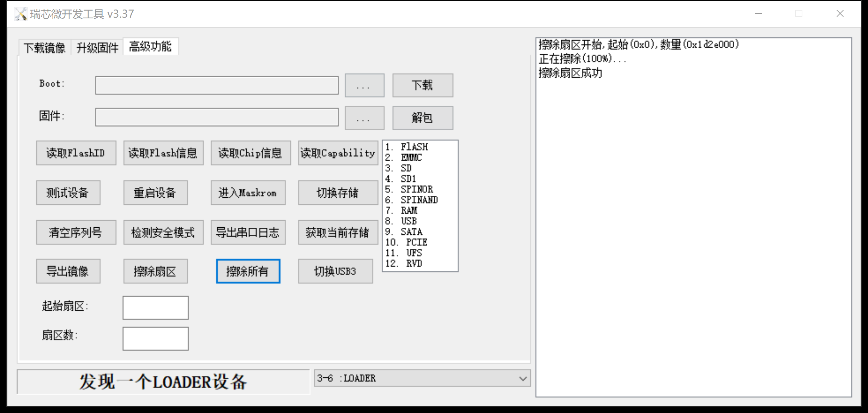
Task: Click the 导出镜像 button
Action: (68, 271)
